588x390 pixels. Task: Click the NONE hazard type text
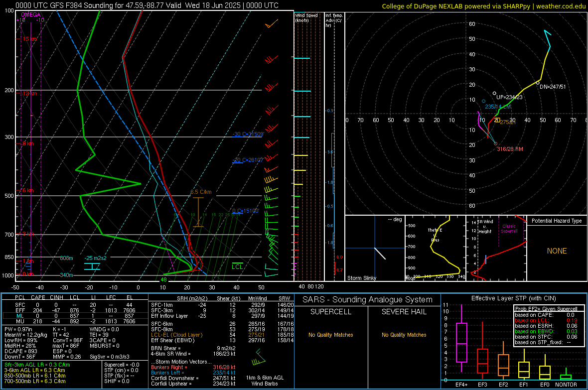coord(557,251)
